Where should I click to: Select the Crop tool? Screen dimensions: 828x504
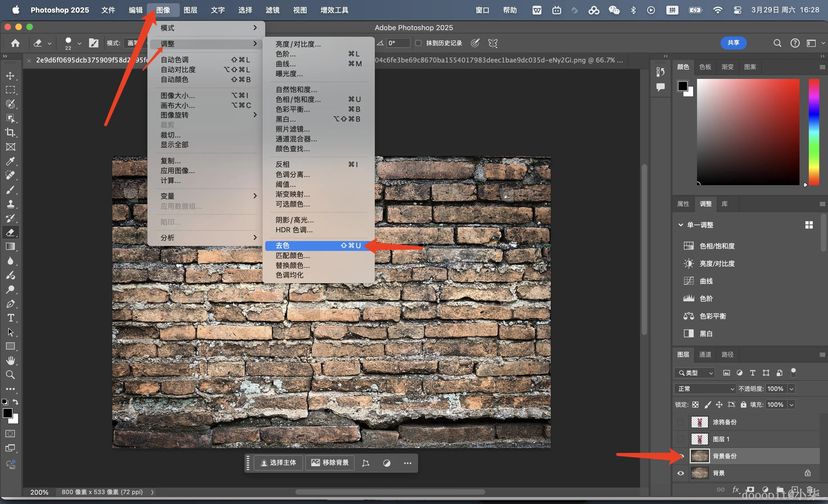pos(10,132)
